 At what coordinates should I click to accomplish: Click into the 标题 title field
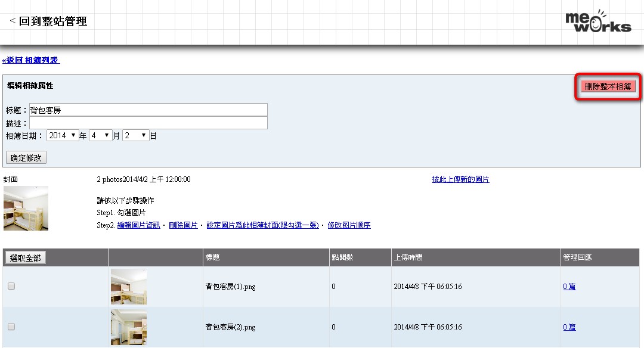coord(148,110)
